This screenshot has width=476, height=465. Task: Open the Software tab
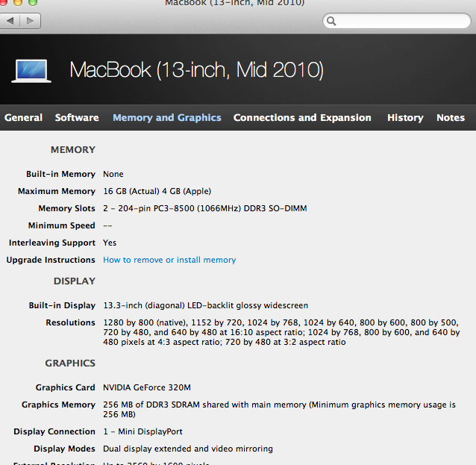point(77,117)
